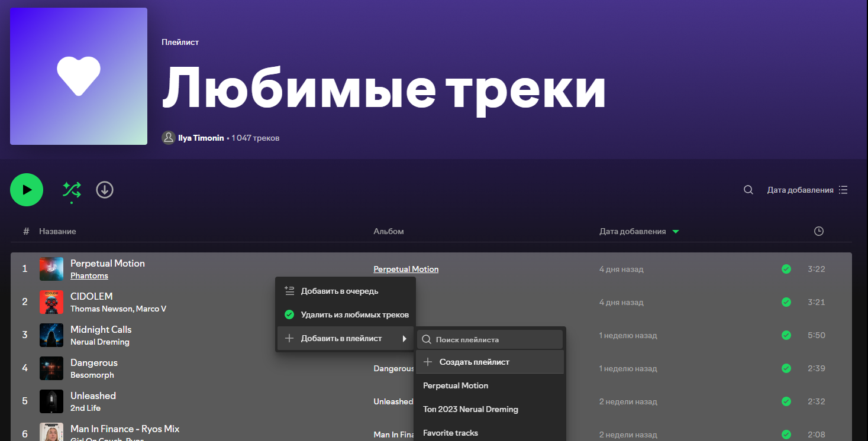
Task: Click the Dangerous track cover art
Action: [x=51, y=368]
